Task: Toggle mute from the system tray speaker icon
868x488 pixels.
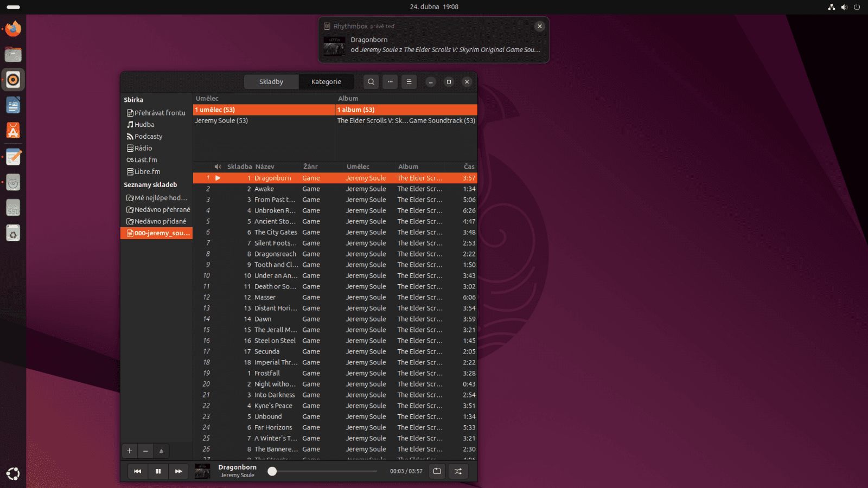Action: coord(844,7)
